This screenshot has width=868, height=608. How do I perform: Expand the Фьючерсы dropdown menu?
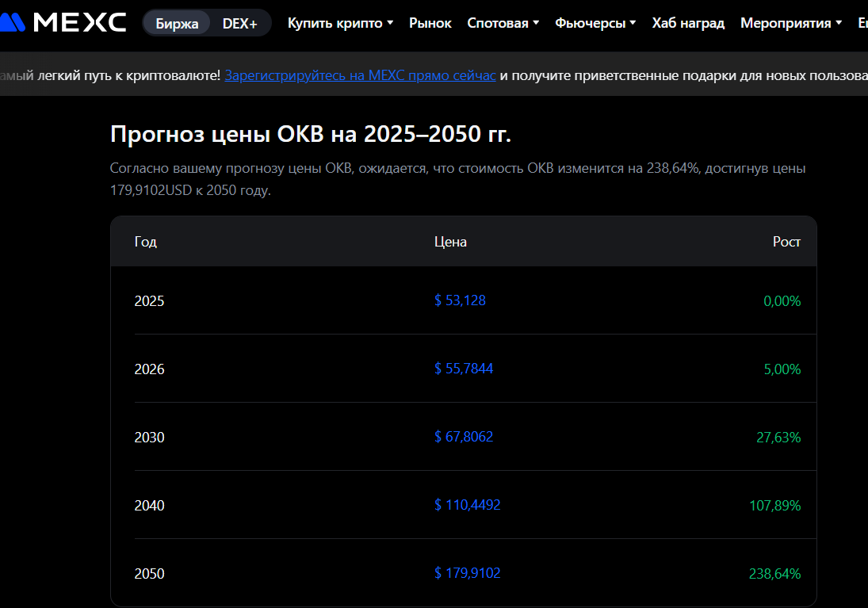pos(595,23)
